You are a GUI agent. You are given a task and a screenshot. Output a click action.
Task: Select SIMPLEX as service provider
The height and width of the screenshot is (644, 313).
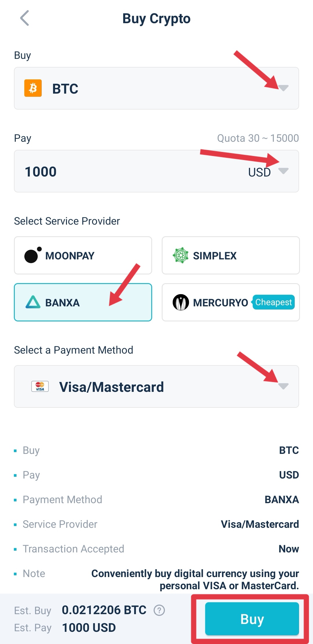231,255
